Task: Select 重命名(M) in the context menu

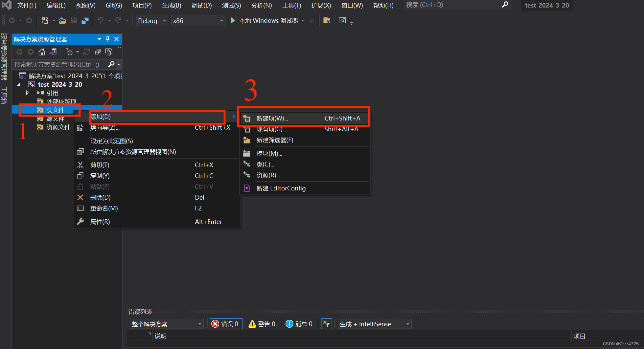Action: 157,208
